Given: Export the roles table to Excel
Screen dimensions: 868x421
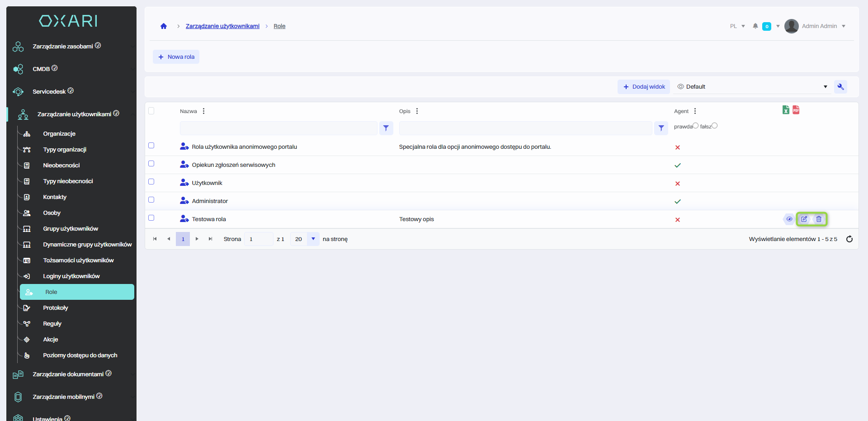Looking at the screenshot, I should [786, 110].
